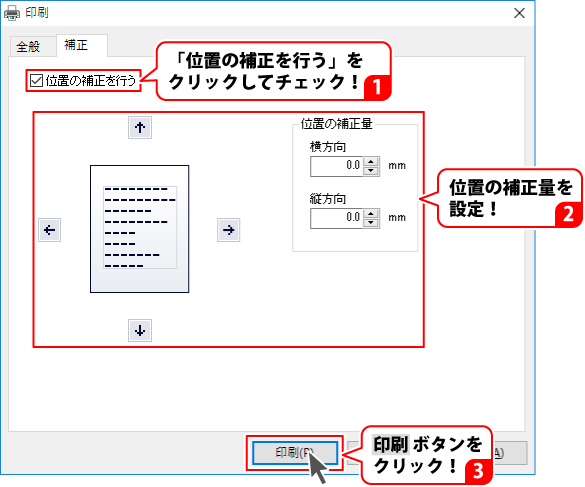
Task: Toggle 位置の補正を行う checkbox
Action: [x=37, y=80]
